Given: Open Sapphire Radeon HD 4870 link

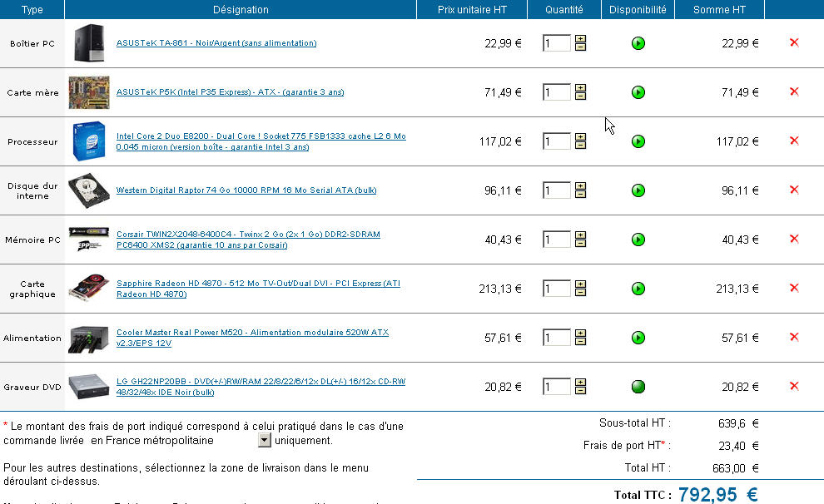Looking at the screenshot, I should 258,289.
